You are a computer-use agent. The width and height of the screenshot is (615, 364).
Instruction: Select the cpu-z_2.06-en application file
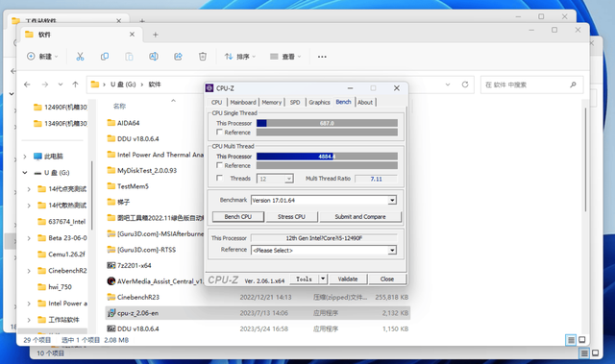(258, 313)
